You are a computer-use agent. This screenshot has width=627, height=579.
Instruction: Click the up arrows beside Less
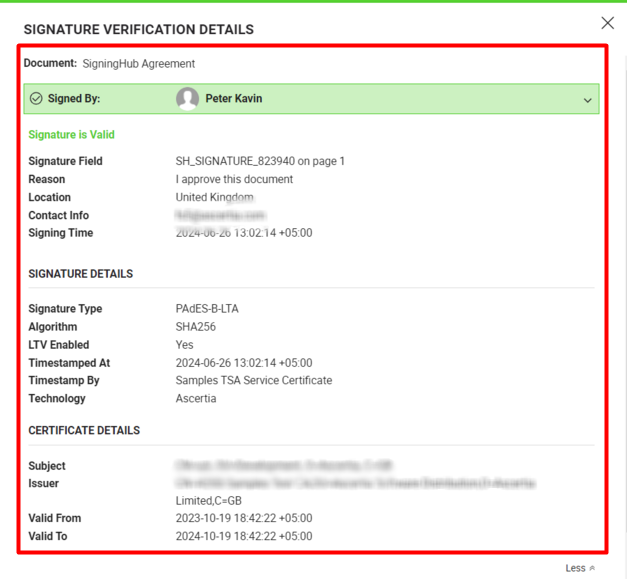(592, 568)
